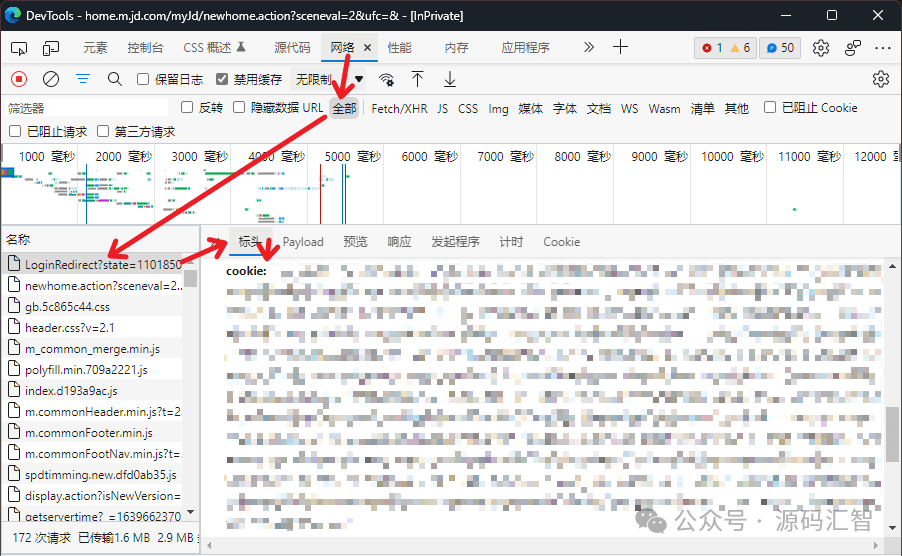Check the blocked cookies checkbox
The height and width of the screenshot is (556, 902).
click(x=770, y=107)
